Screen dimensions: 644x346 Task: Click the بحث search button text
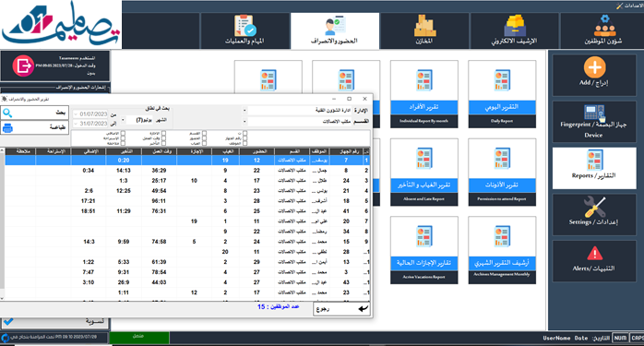tap(60, 113)
